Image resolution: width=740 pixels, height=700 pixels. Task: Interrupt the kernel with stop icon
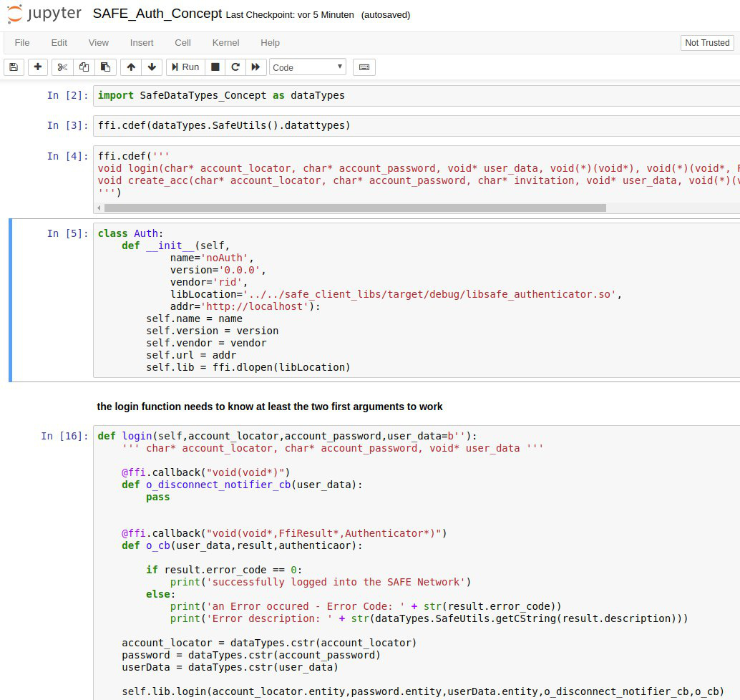(x=214, y=67)
